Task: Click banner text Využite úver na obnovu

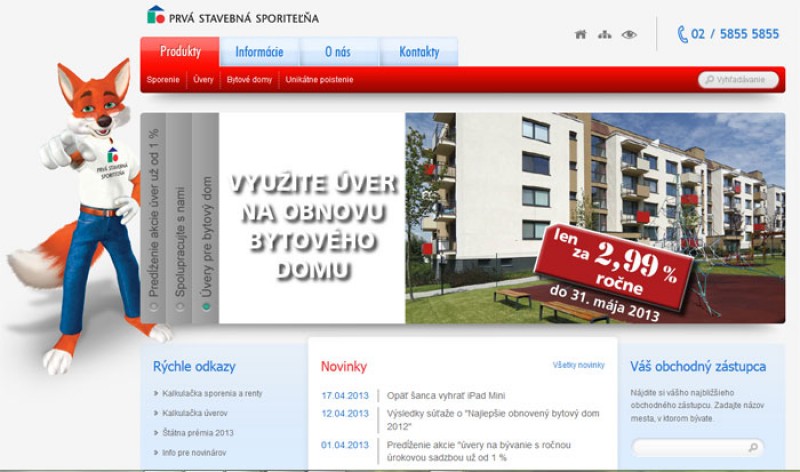Action: [312, 226]
